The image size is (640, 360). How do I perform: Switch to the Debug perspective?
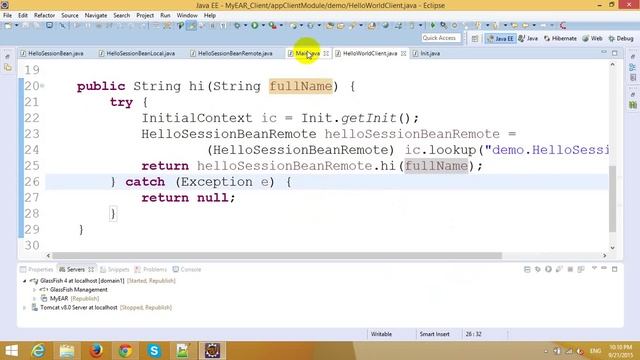point(621,38)
